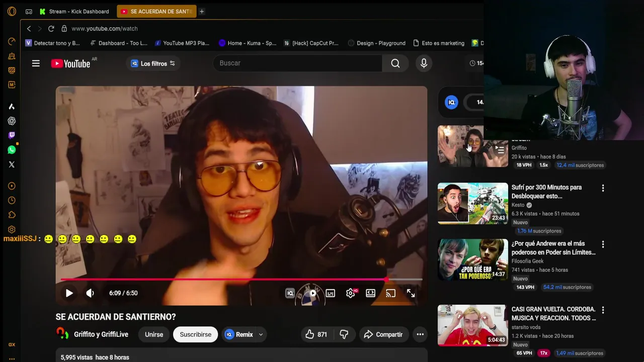Open the YouTube hamburger guide menu

(36, 63)
